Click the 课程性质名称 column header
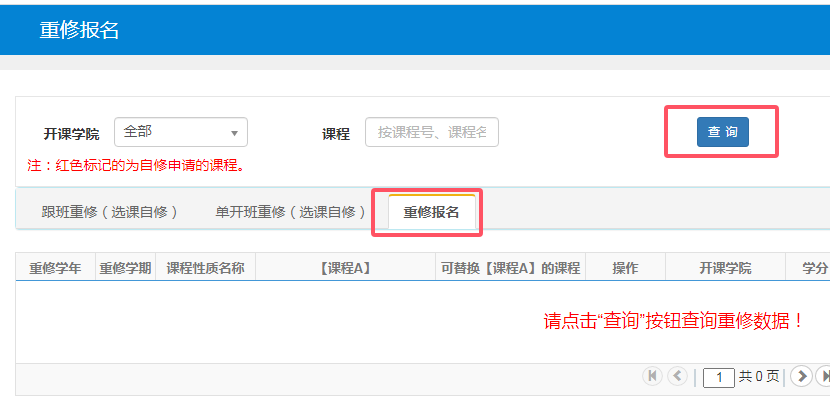830x412 pixels. 205,268
